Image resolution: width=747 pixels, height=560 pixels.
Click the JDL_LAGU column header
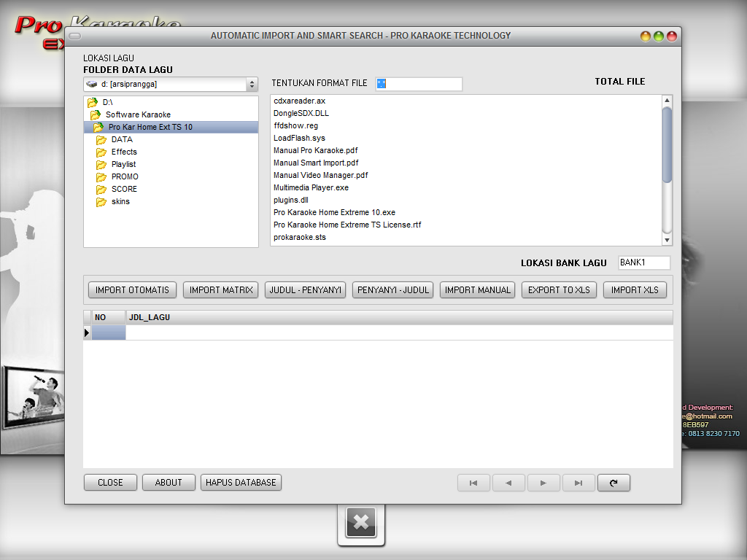pyautogui.click(x=399, y=317)
